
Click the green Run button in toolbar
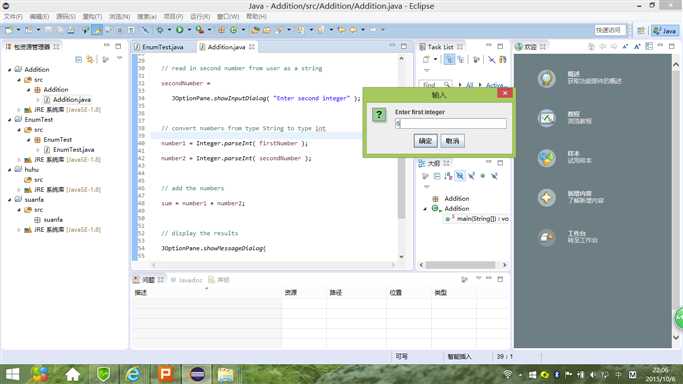pyautogui.click(x=179, y=30)
